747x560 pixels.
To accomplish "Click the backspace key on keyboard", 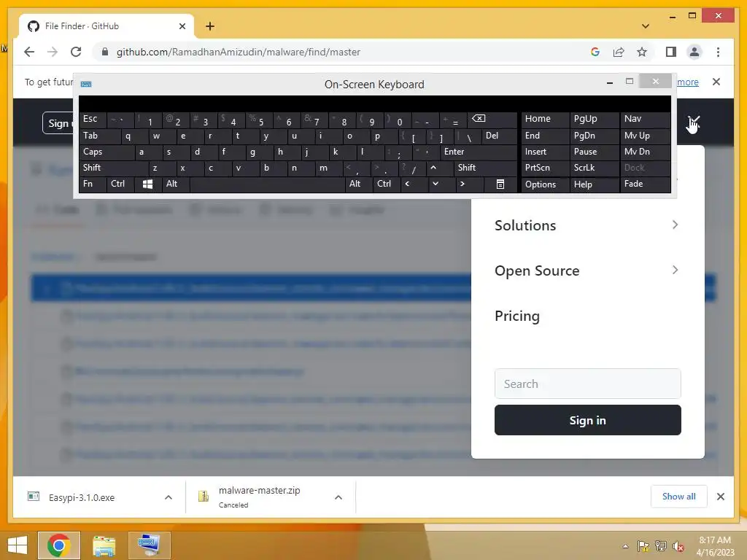I will (x=492, y=119).
